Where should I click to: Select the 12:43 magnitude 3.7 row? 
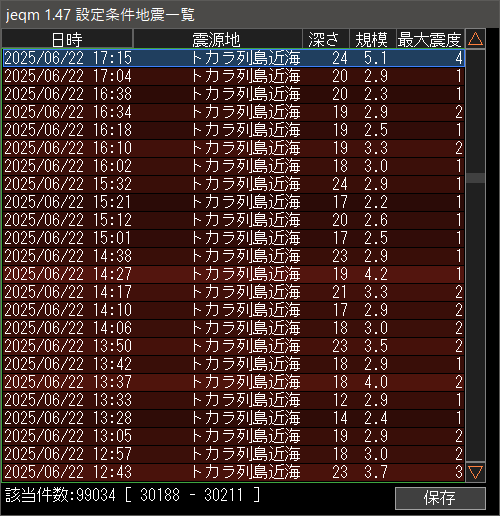pyautogui.click(x=234, y=472)
